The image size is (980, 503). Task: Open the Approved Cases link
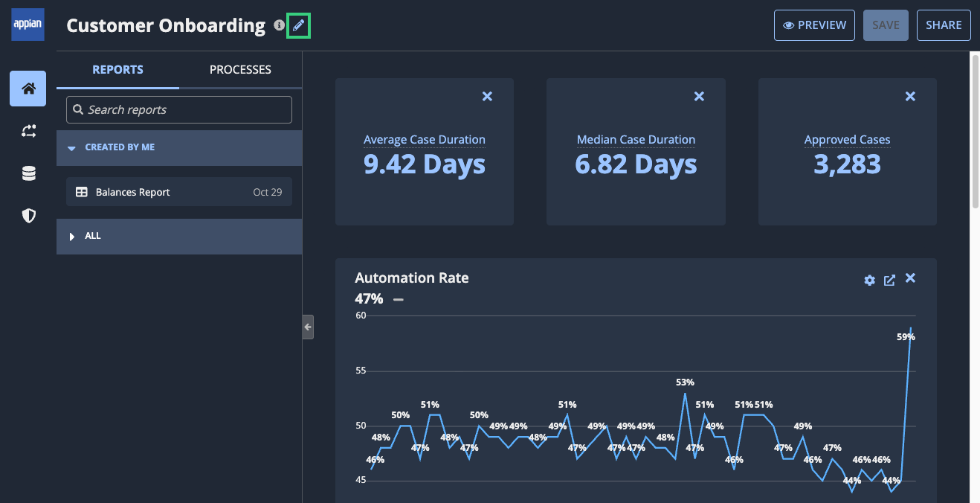(847, 140)
